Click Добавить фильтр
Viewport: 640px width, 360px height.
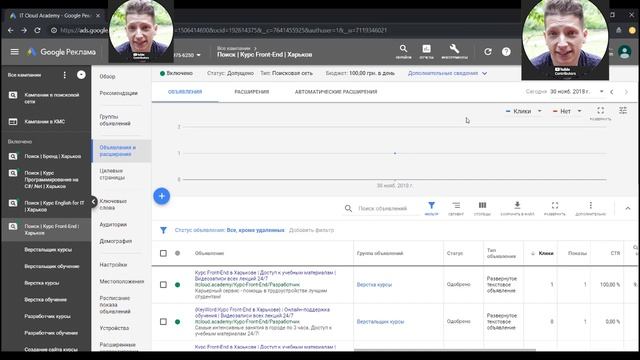(311, 230)
